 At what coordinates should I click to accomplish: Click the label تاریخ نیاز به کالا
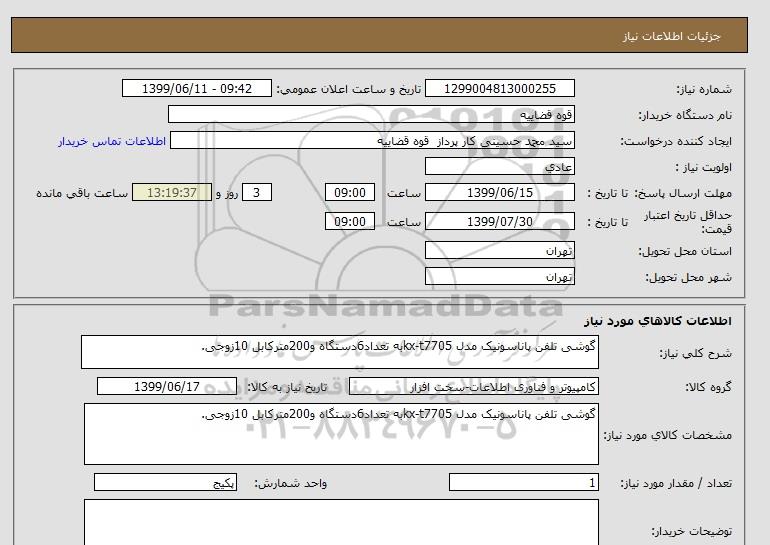tap(287, 387)
